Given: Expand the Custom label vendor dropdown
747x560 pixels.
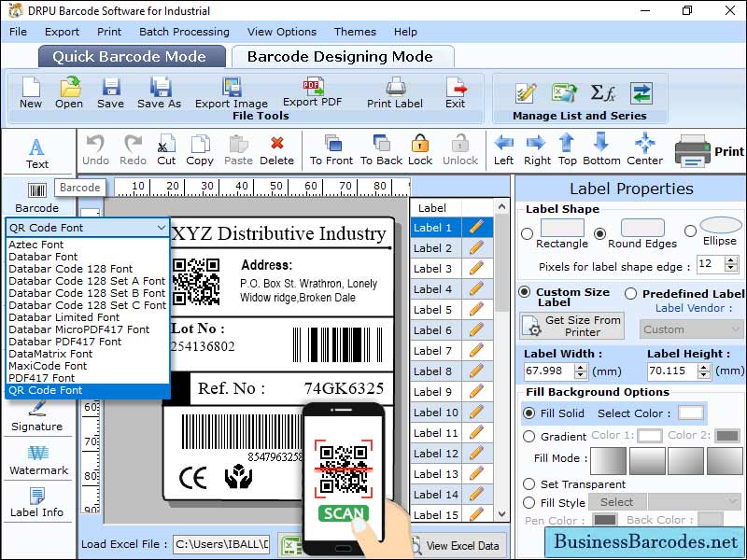Looking at the screenshot, I should pos(691,329).
